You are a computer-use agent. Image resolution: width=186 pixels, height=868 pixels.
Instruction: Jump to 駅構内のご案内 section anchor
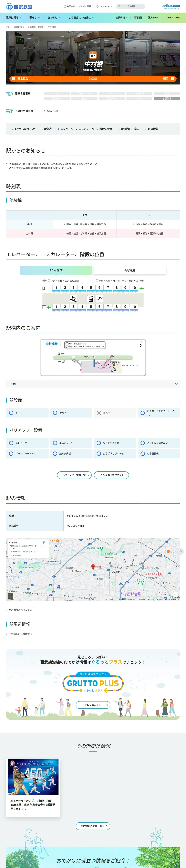click(129, 129)
